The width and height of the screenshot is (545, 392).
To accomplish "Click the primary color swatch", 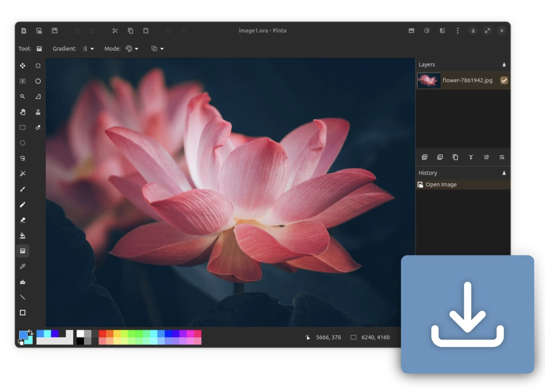I will click(23, 335).
